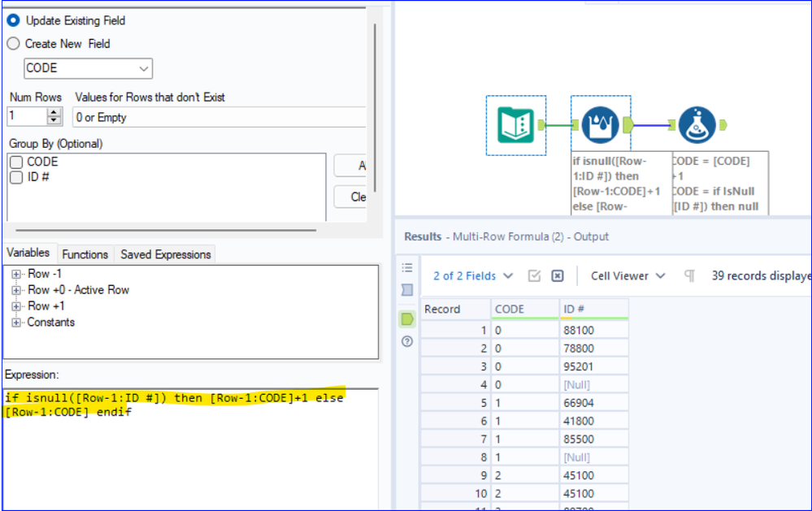Expand Row -1 variables node

(x=16, y=274)
